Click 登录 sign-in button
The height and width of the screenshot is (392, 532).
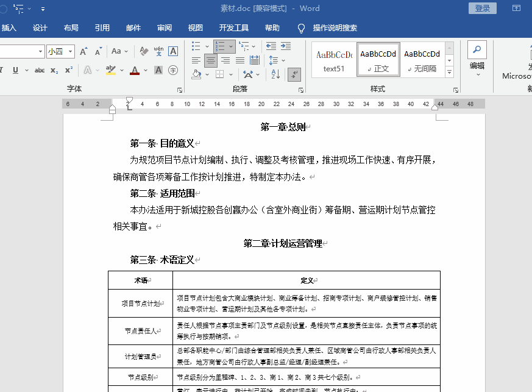pyautogui.click(x=483, y=8)
